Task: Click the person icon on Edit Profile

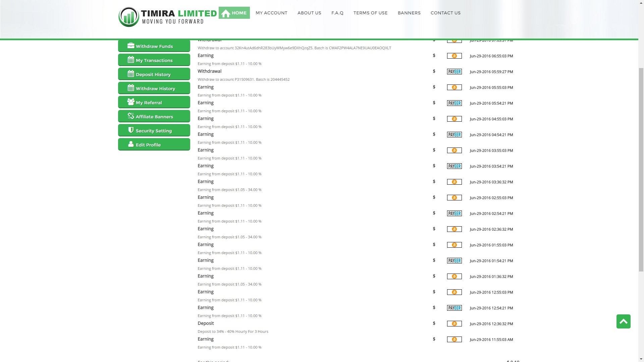Action: (131, 144)
